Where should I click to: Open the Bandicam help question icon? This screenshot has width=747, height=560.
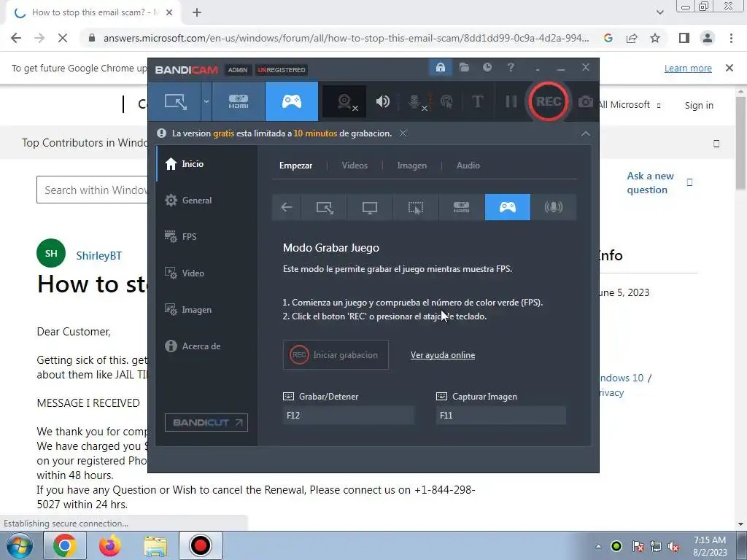(511, 68)
